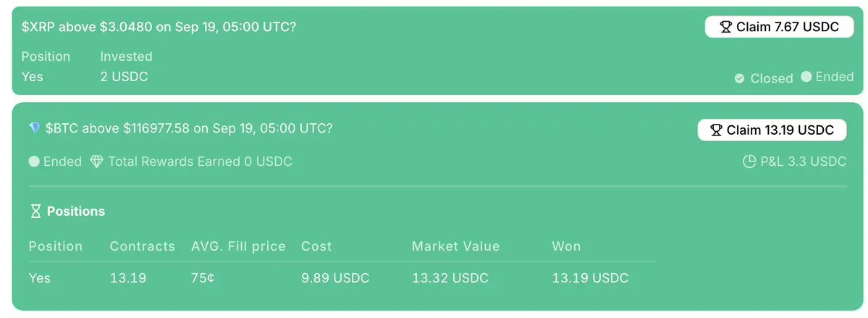Image resolution: width=868 pixels, height=318 pixels.
Task: Click the Ended dot in XRP card
Action: tap(806, 77)
